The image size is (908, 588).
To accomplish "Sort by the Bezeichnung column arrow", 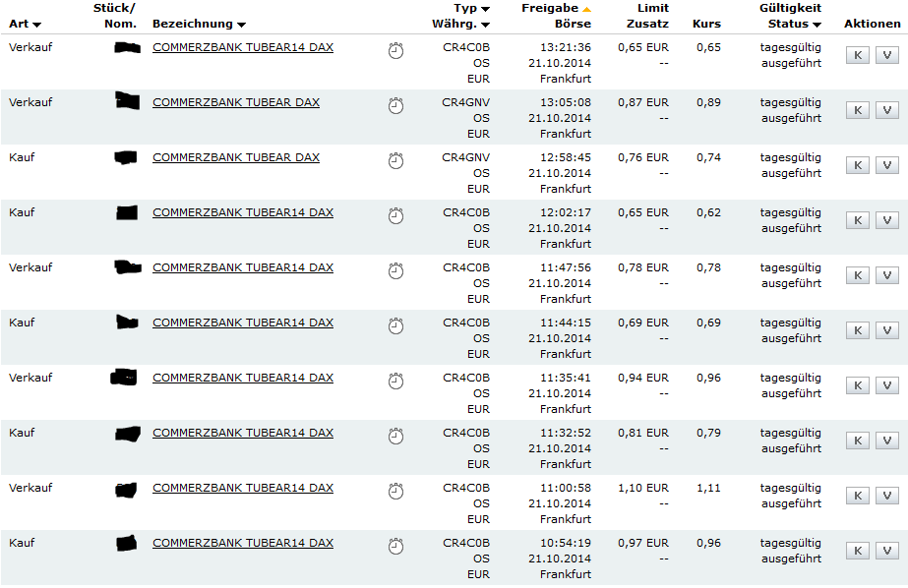I will click(241, 25).
